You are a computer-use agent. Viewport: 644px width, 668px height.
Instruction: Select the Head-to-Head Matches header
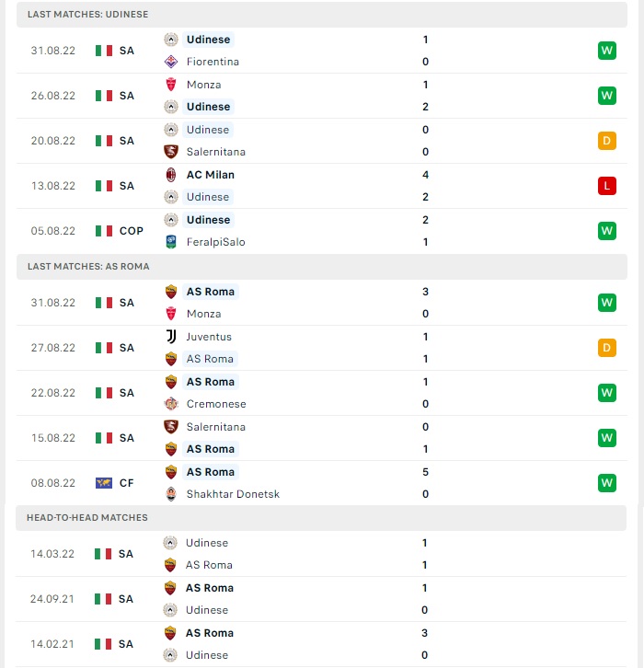coord(321,518)
